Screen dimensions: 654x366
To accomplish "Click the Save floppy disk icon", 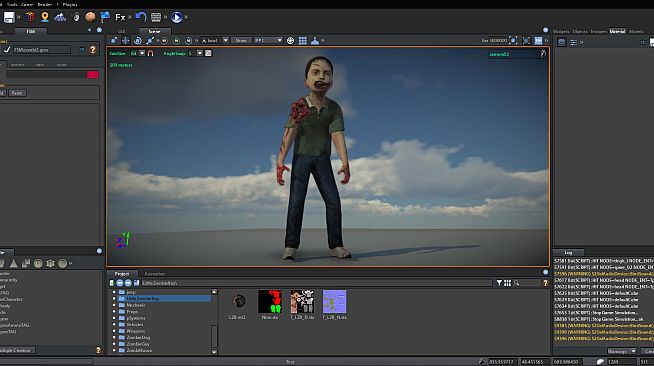I will tap(9, 17).
